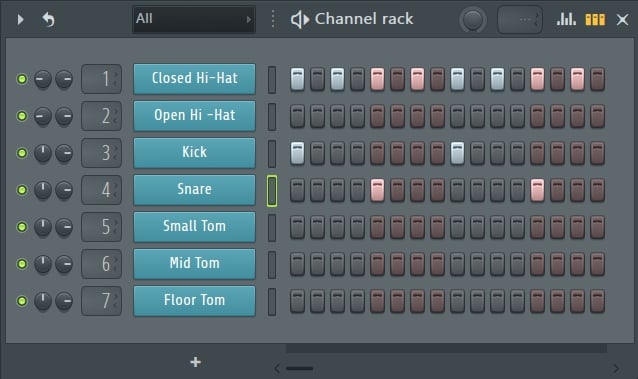Click mixer track number 4 box
Screen dimensions: 638x379
(101, 190)
